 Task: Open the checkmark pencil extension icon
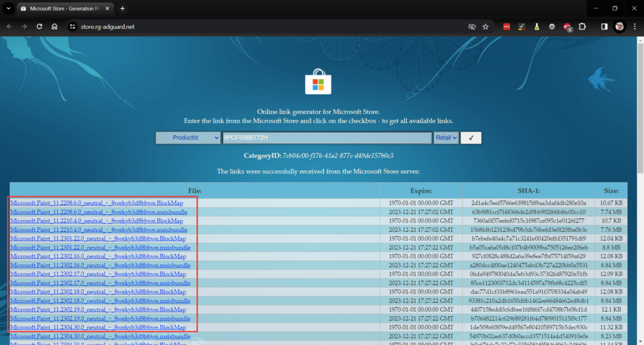coord(521,26)
